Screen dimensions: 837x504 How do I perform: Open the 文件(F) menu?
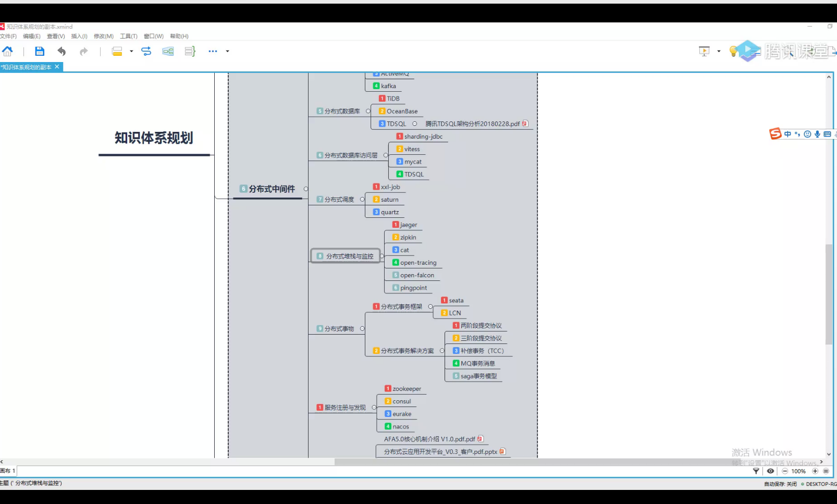(x=8, y=36)
